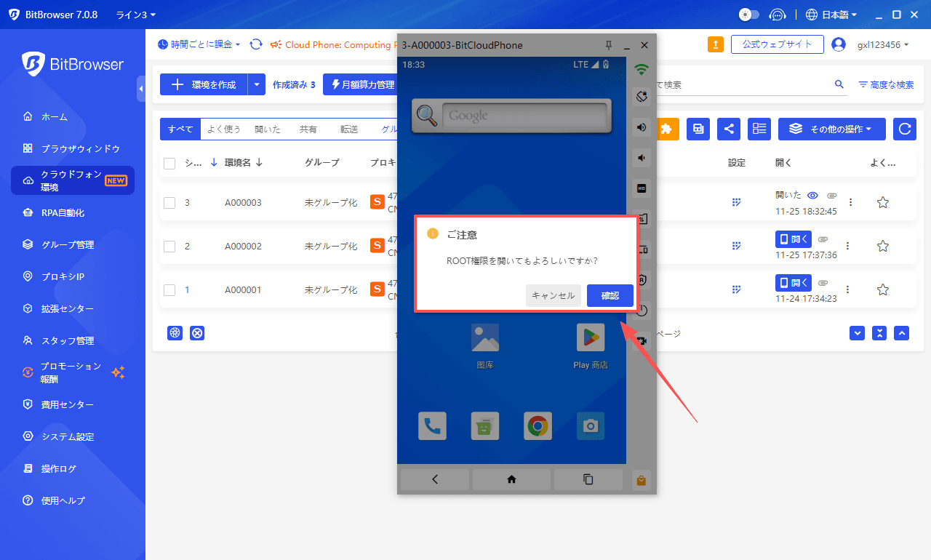Click the refresh list button icon

(905, 129)
